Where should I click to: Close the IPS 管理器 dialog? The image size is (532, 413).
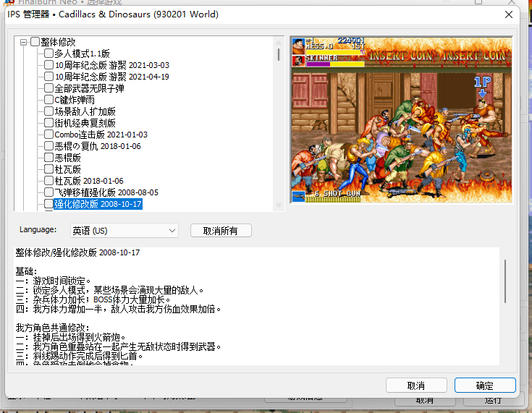coord(509,14)
